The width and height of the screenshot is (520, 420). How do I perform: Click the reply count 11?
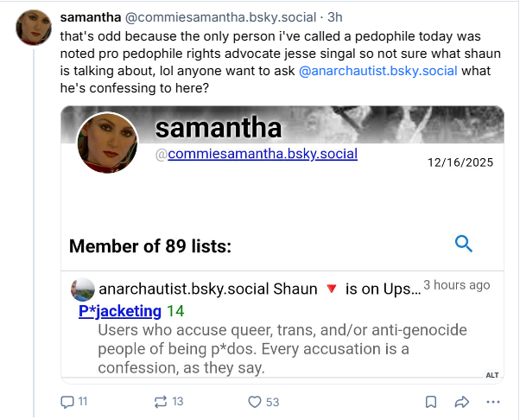[x=83, y=402]
